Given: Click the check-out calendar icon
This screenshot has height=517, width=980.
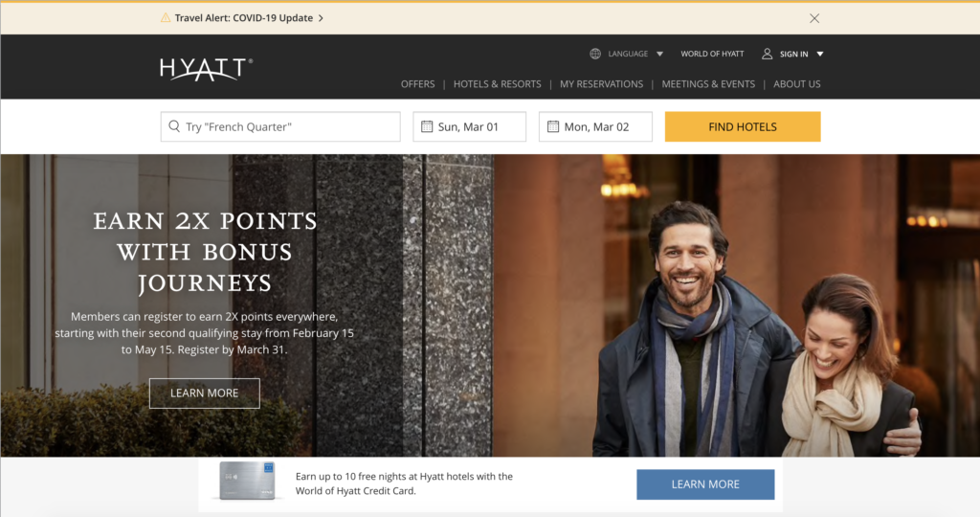Looking at the screenshot, I should click(x=553, y=126).
